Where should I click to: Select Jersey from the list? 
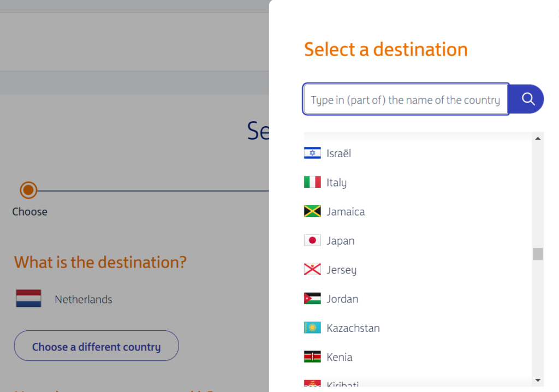click(342, 270)
